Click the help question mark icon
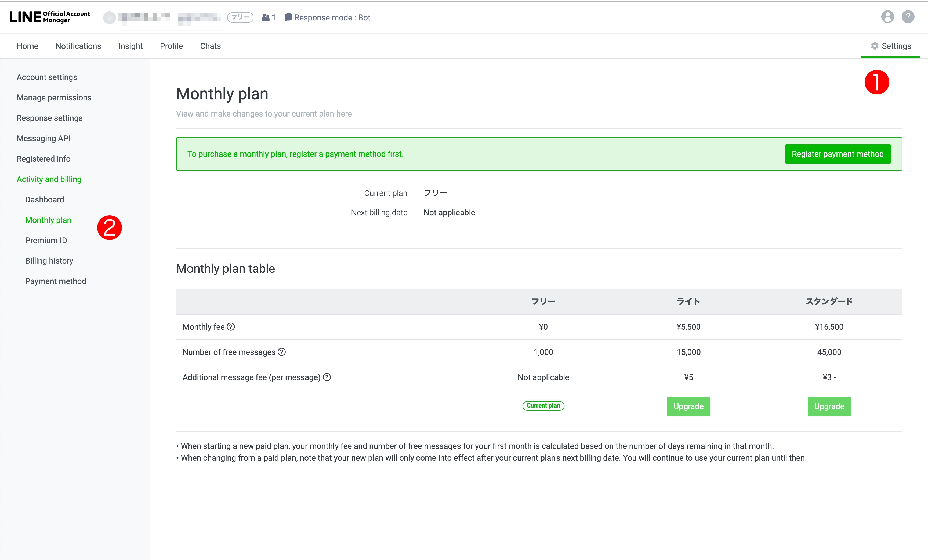The image size is (928, 560). (908, 17)
